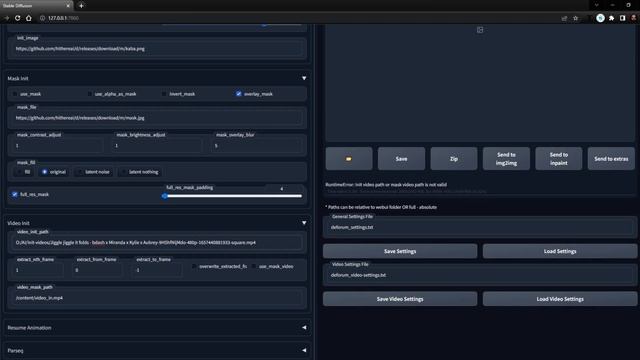Open the browser tab search chevron
Screen dimensions: 640x360
click(x=596, y=5)
